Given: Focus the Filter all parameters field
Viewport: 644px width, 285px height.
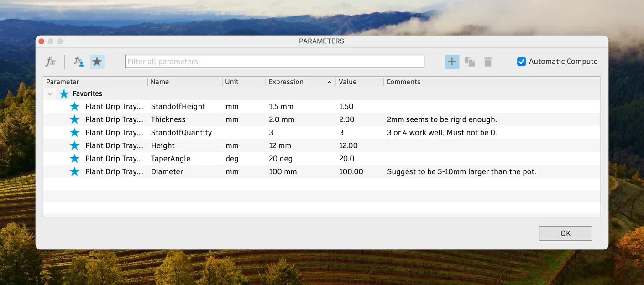Looking at the screenshot, I should (x=275, y=62).
